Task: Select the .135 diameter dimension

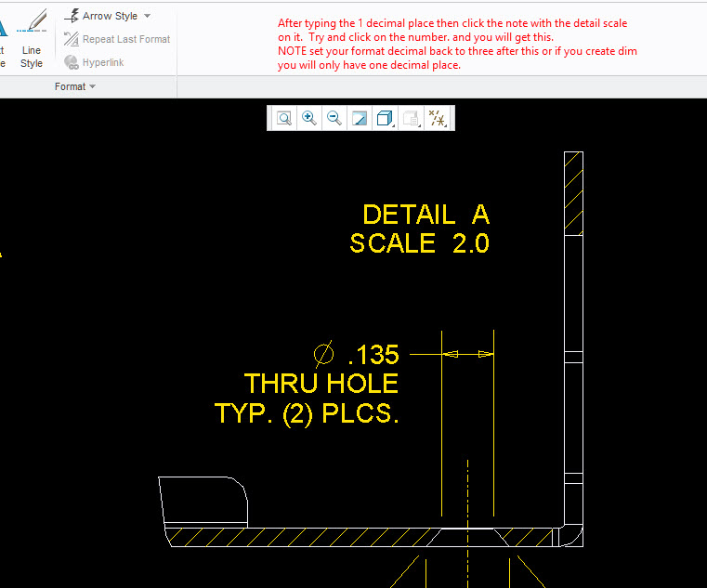Action: click(356, 354)
